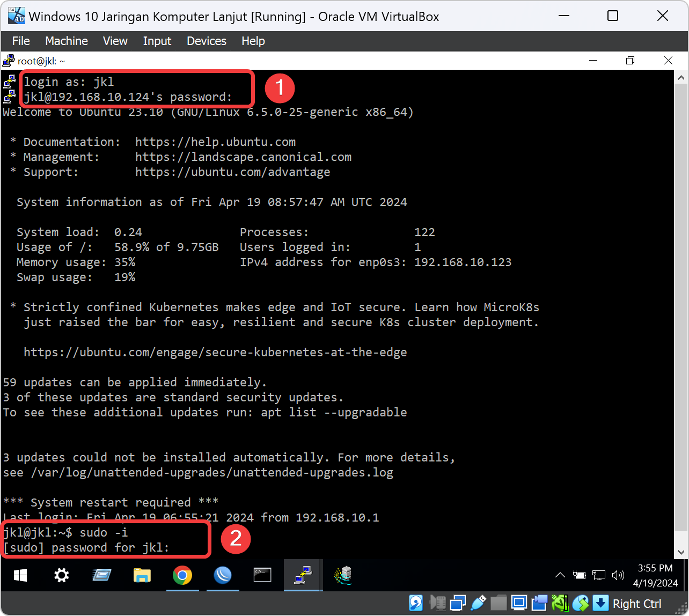
Task: Click the VirtualBox display indicator
Action: pyautogui.click(x=519, y=604)
